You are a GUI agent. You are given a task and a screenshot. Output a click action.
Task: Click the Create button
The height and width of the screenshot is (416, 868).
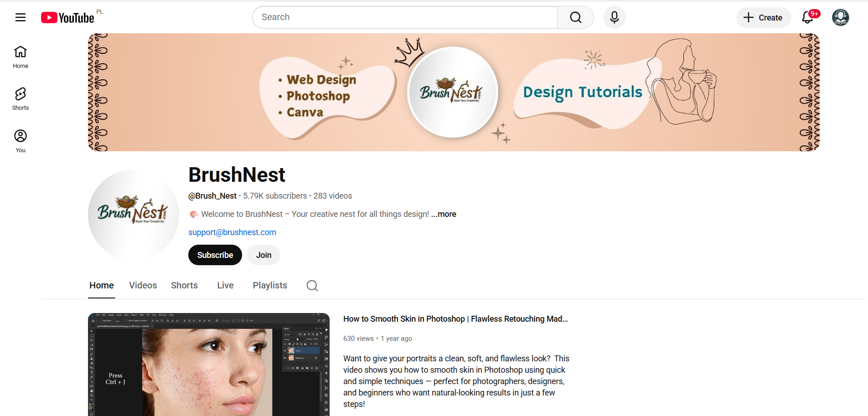tap(763, 17)
